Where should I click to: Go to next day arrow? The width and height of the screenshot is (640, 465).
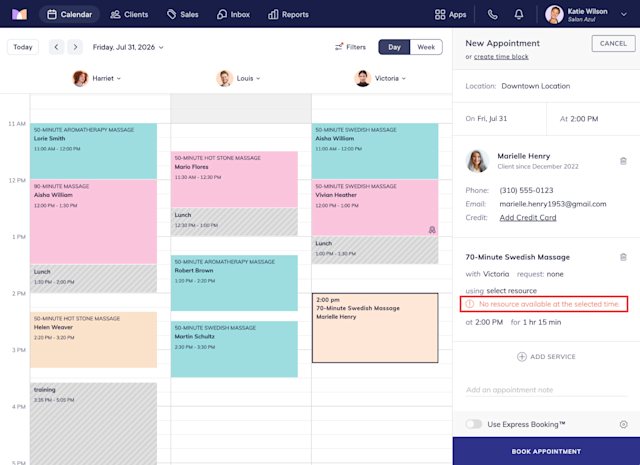(x=75, y=47)
